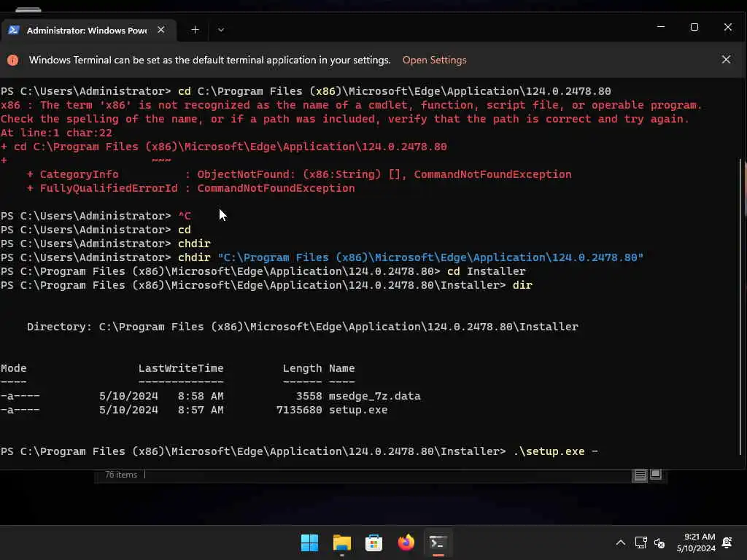Switch Explorer window to large thumbnails view
The image size is (747, 560).
[x=656, y=474]
